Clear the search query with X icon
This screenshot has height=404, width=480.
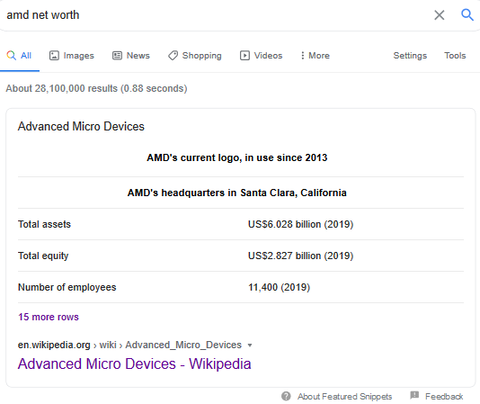[x=439, y=15]
